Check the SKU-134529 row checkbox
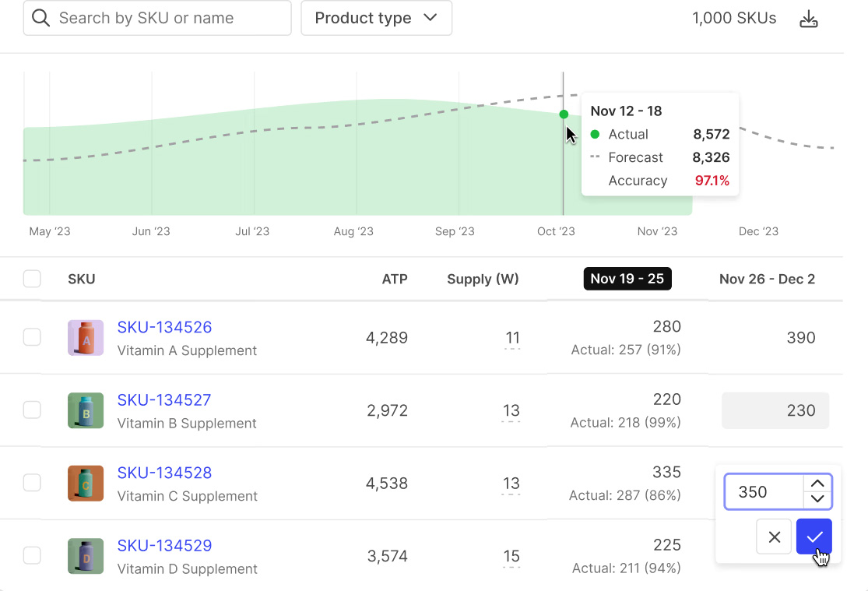The height and width of the screenshot is (591, 868). pos(32,555)
